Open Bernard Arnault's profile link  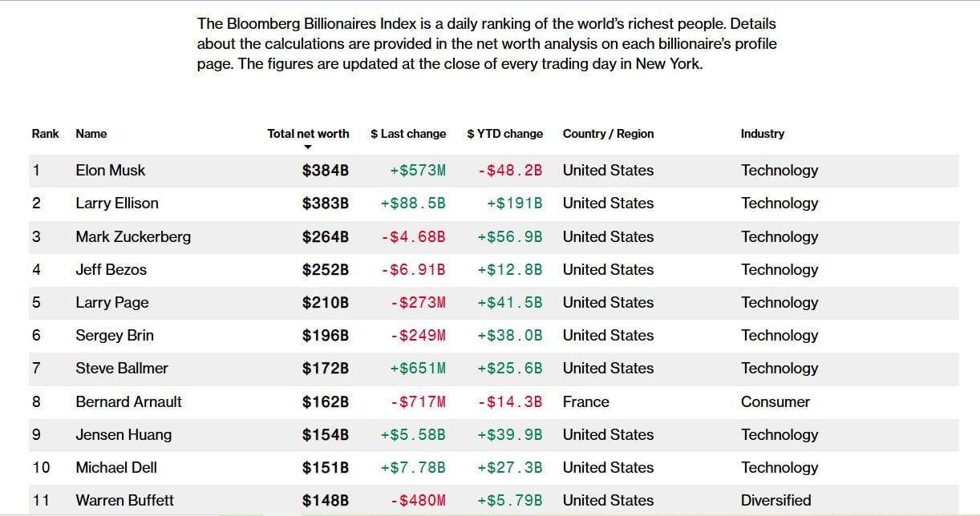coord(128,402)
